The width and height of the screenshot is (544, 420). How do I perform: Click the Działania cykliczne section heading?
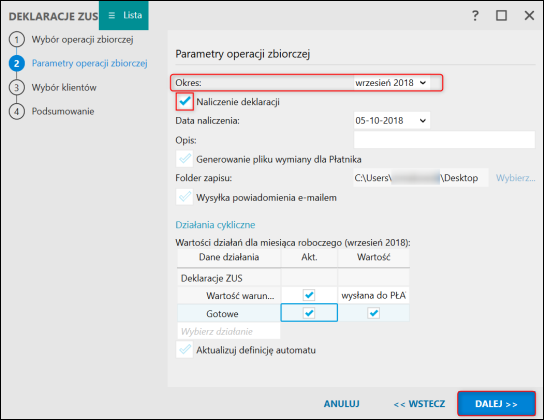click(215, 225)
